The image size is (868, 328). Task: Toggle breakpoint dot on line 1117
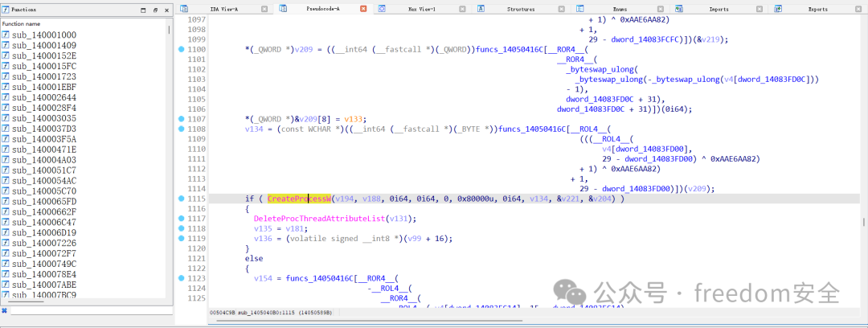point(181,219)
